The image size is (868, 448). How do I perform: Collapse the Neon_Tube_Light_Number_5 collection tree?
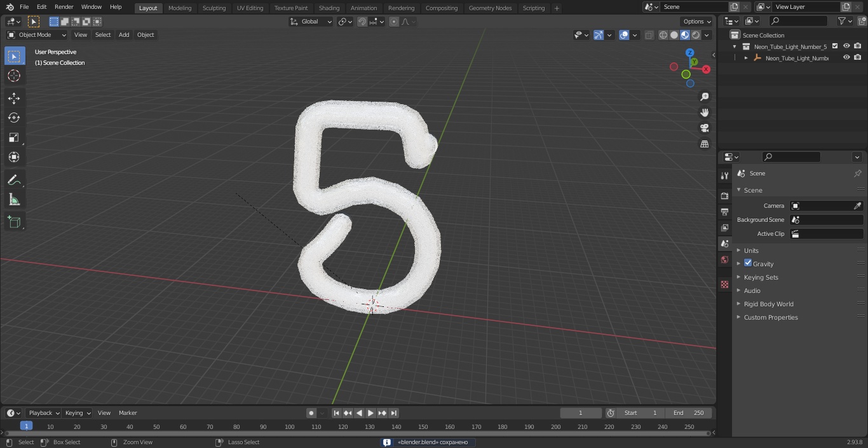(735, 46)
